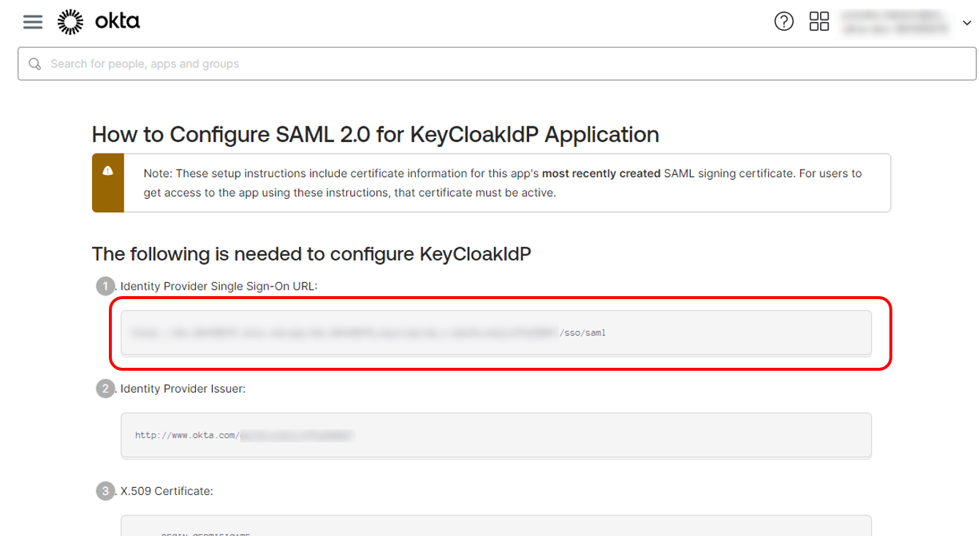980x536 pixels.
Task: Click the http://www.okta.com/ issuer text
Action: [x=187, y=436]
